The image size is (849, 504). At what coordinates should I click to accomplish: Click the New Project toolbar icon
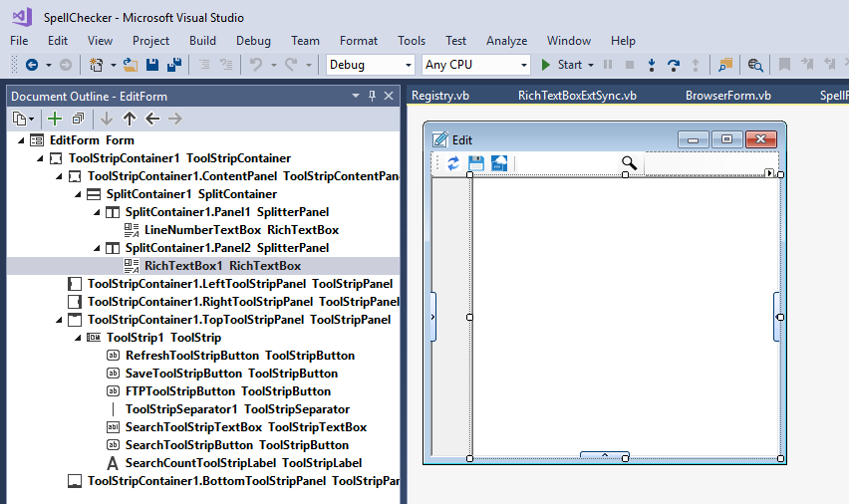96,65
